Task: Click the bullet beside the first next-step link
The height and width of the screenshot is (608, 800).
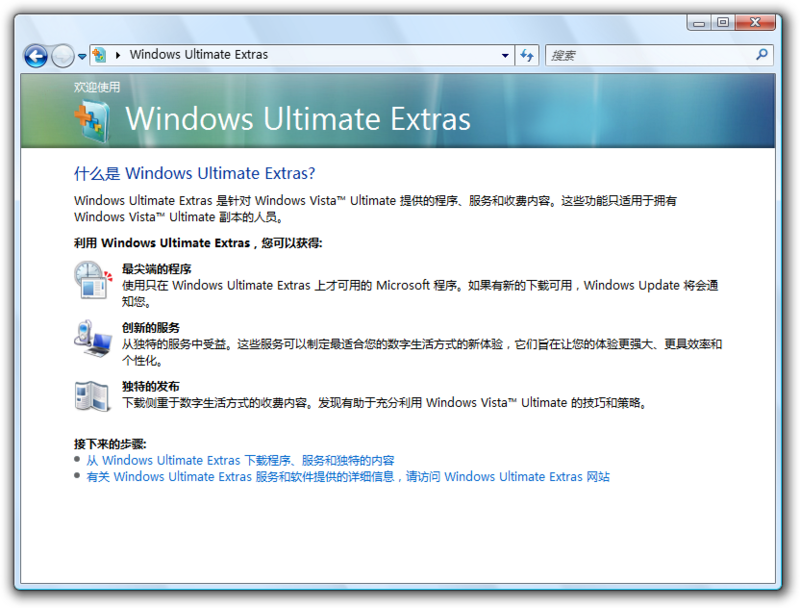Action: pos(77,460)
